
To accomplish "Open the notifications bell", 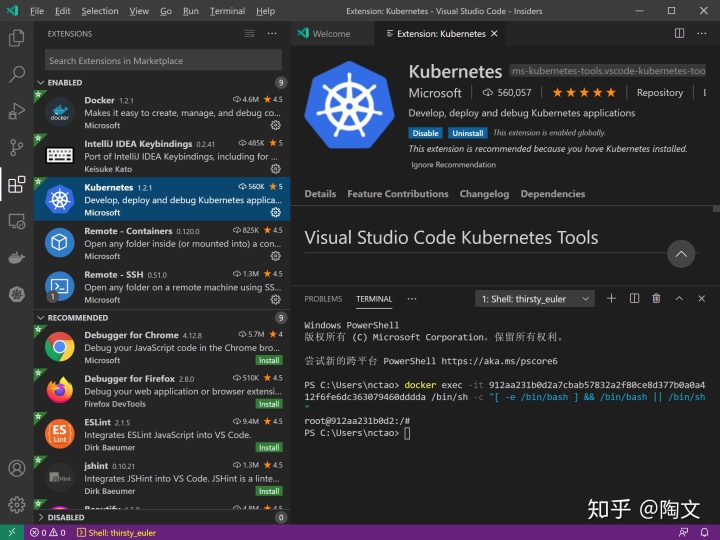I will 704,533.
